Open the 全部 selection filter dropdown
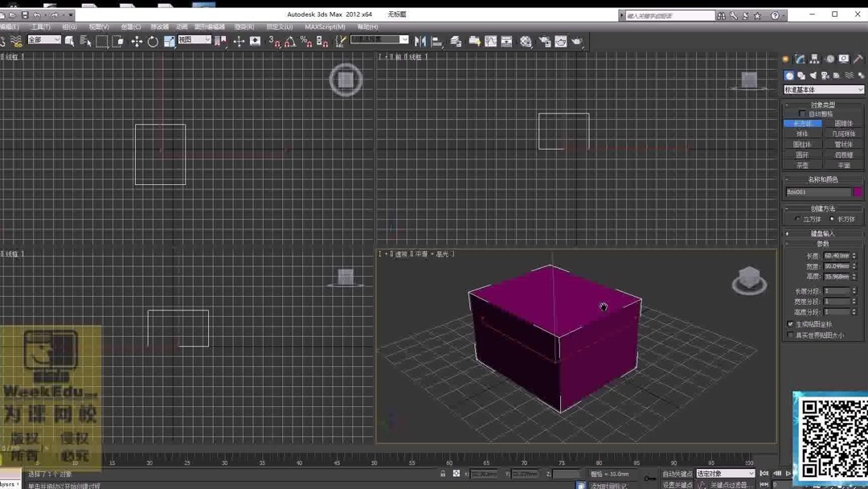The image size is (868, 489). pos(44,39)
